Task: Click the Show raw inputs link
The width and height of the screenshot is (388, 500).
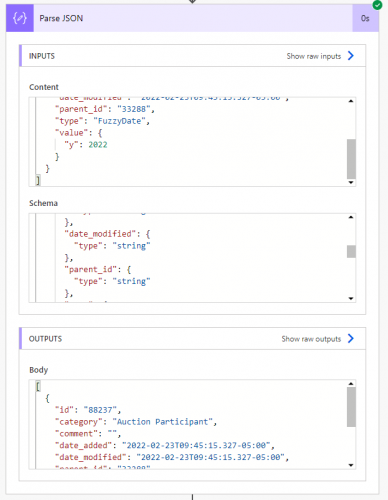Action: click(314, 56)
